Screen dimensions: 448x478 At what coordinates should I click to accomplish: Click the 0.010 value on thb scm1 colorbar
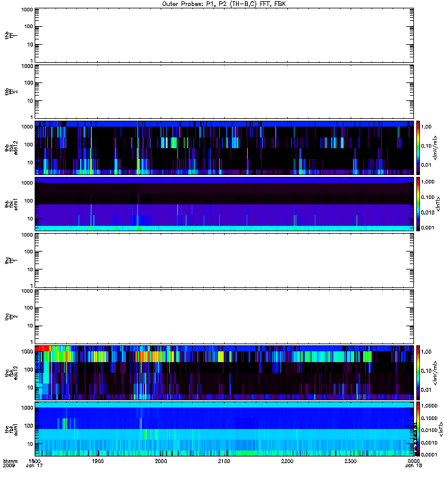427,213
